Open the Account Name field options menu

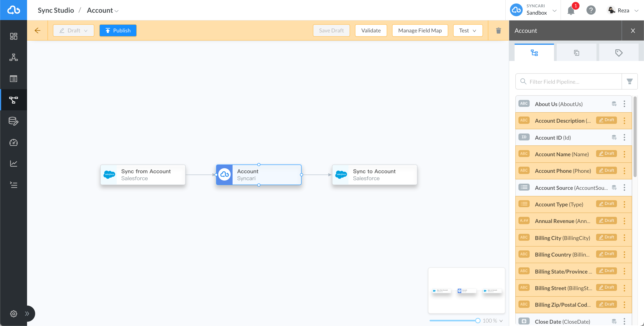click(624, 154)
